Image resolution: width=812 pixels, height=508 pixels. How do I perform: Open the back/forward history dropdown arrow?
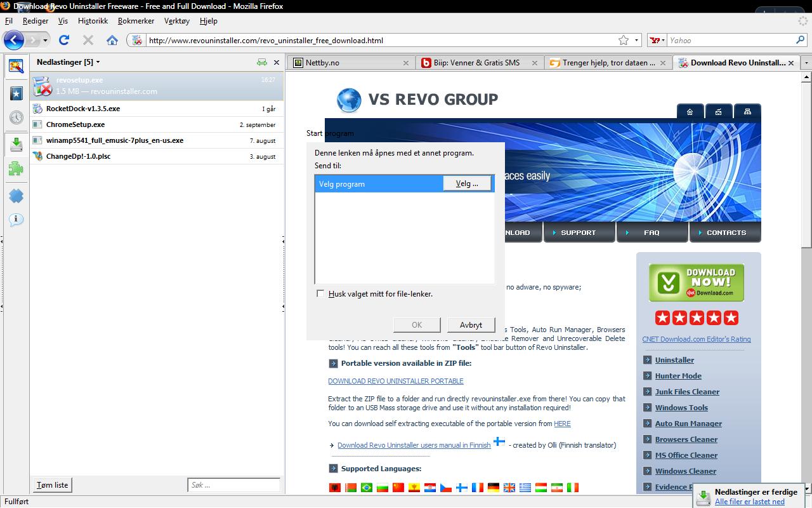pyautogui.click(x=46, y=40)
